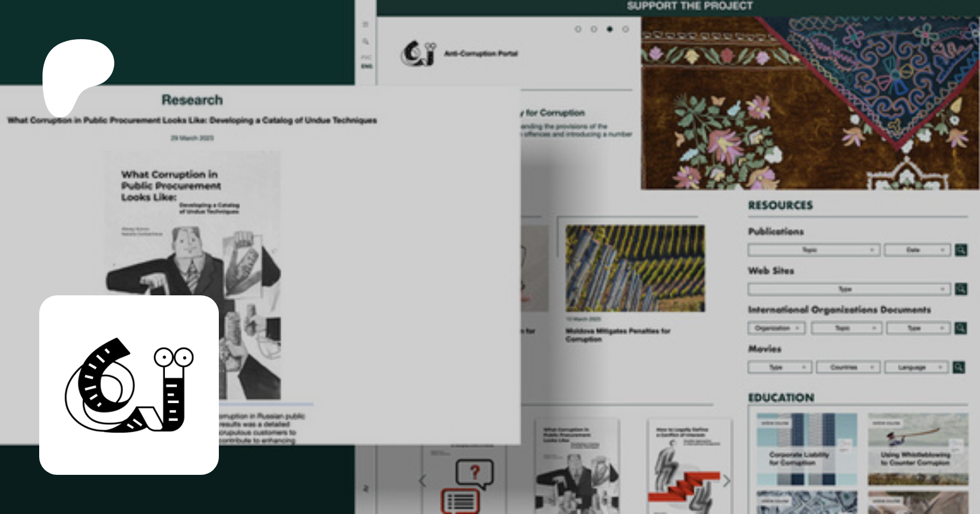Image resolution: width=980 pixels, height=514 pixels.
Task: Click the Publications search icon
Action: [x=961, y=250]
